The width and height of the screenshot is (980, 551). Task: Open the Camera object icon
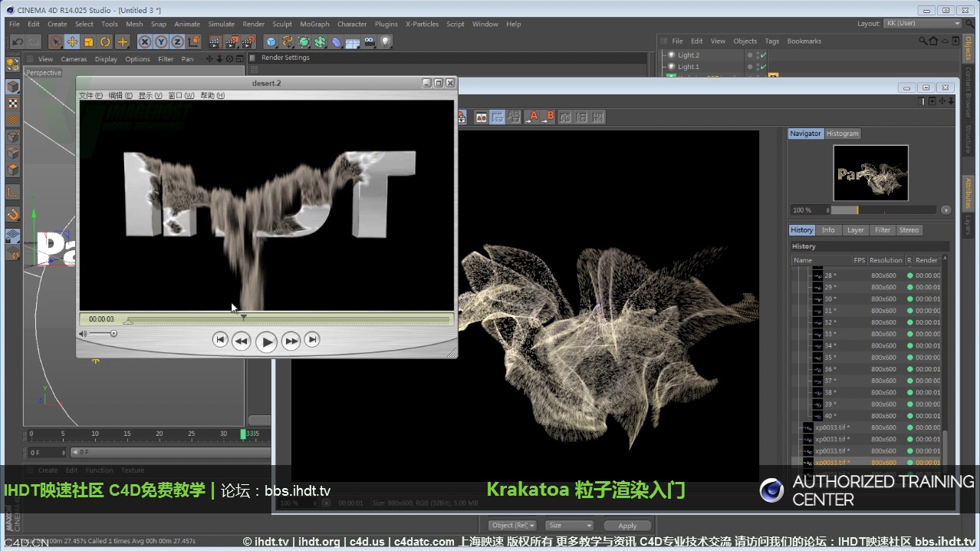point(370,41)
